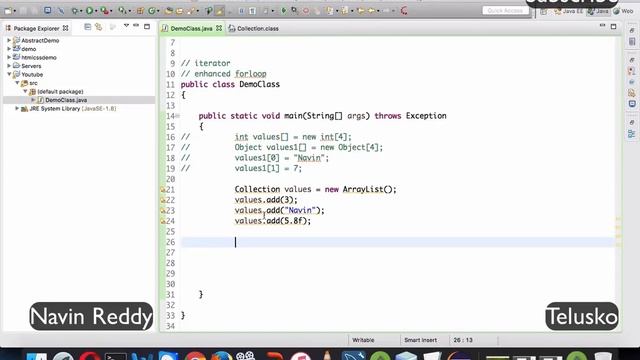This screenshot has height=360, width=640.
Task: Click the warning marker on line 23
Action: (x=163, y=211)
